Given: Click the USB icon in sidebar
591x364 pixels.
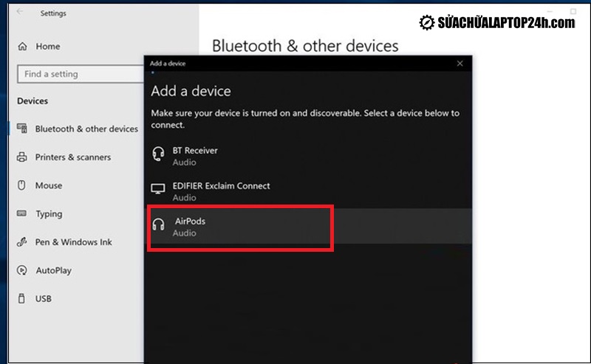Looking at the screenshot, I should [21, 299].
